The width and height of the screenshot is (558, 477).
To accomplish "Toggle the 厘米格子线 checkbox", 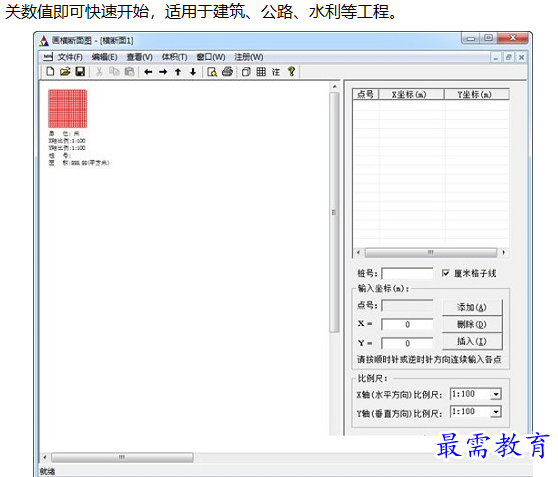I will click(x=445, y=273).
